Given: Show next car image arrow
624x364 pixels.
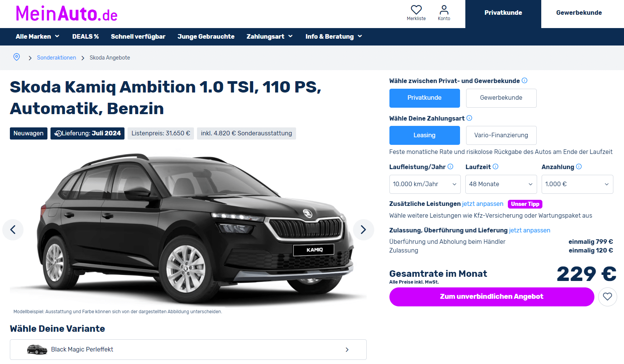Looking at the screenshot, I should pos(363,229).
